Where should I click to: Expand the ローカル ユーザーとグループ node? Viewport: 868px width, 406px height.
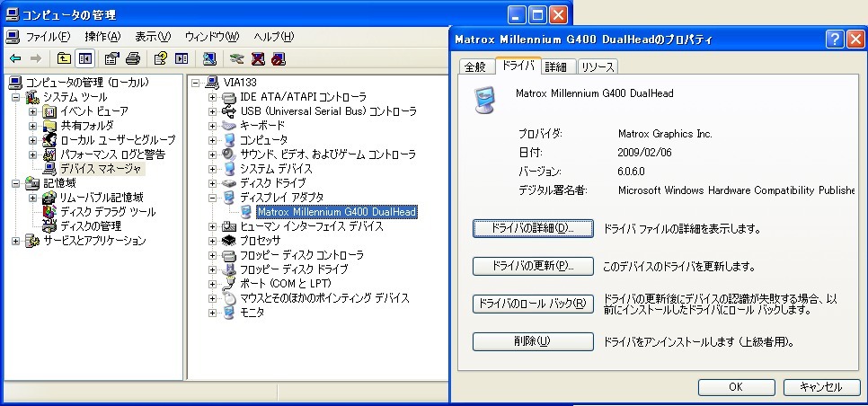click(32, 140)
